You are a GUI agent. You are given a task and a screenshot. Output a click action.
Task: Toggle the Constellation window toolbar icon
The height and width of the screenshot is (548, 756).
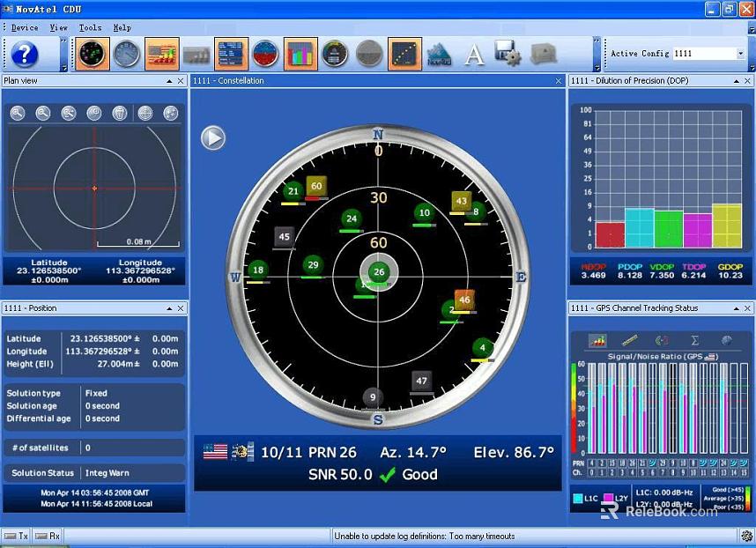click(x=93, y=54)
